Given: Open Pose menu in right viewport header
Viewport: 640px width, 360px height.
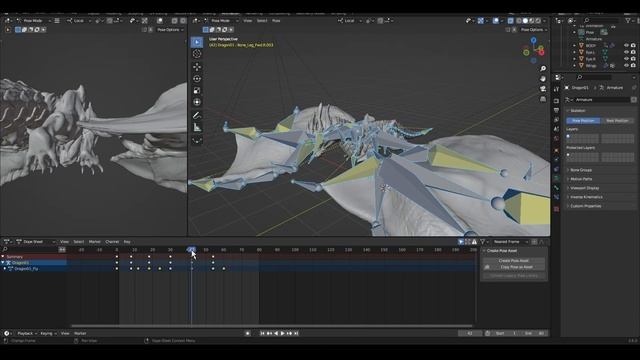Looking at the screenshot, I should (276, 20).
